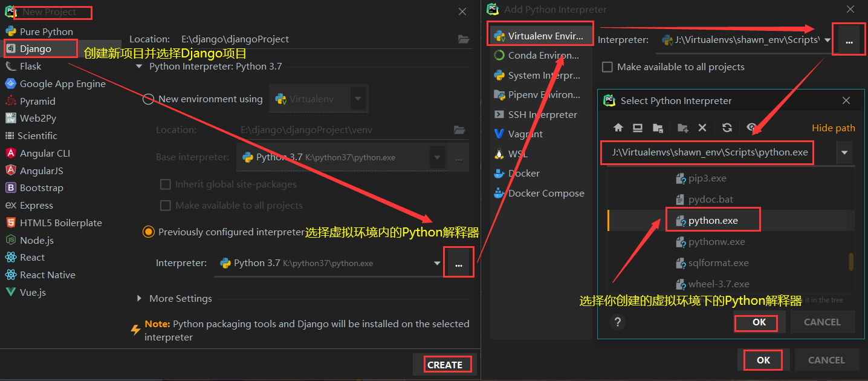Browse for interpreter in New Project dialog
The image size is (868, 381).
[459, 263]
